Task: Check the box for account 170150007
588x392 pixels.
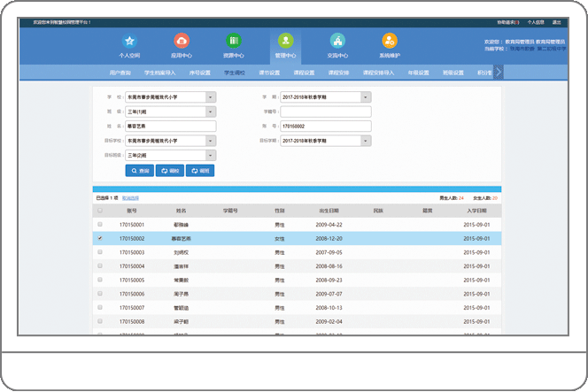Action: tap(100, 307)
